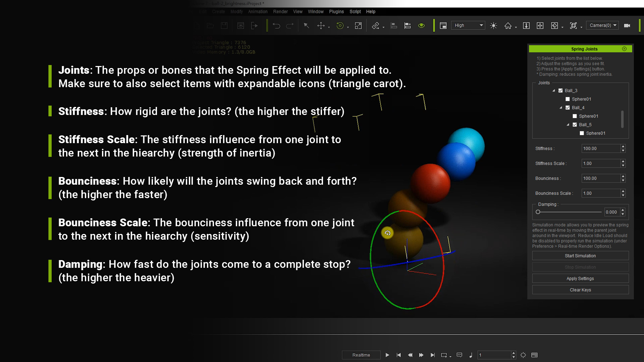The width and height of the screenshot is (644, 362).
Task: Uncheck the Ball_5 joint checkbox
Action: pyautogui.click(x=575, y=125)
